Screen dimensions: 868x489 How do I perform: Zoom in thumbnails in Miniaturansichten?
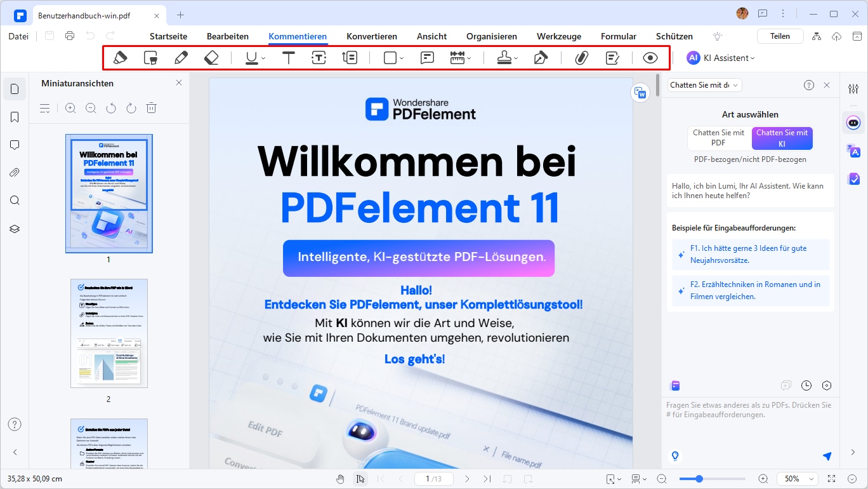coord(70,109)
